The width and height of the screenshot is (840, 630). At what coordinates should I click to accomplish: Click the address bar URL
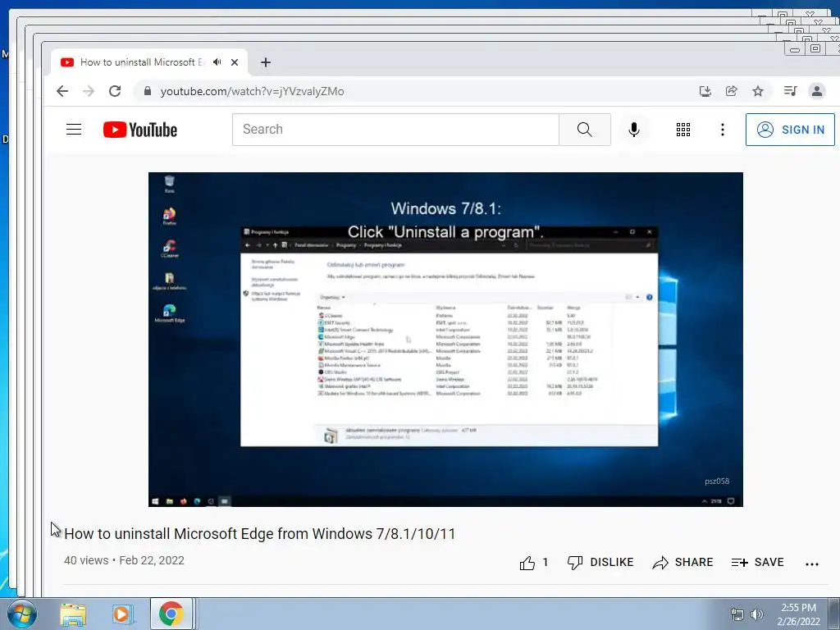[x=253, y=91]
